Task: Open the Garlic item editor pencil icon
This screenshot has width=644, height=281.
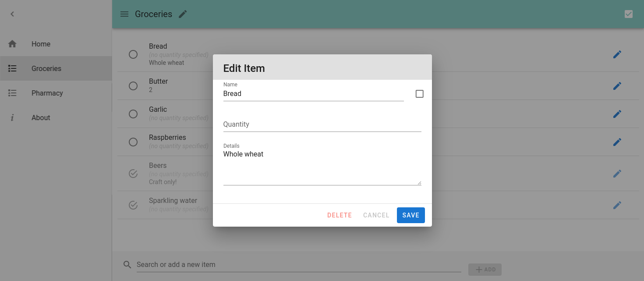Action: click(617, 114)
